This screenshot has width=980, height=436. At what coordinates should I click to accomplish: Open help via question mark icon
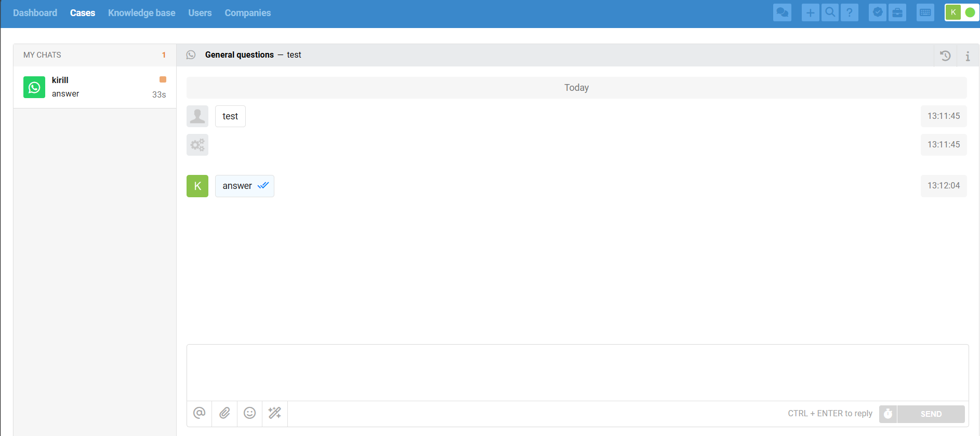pos(850,12)
